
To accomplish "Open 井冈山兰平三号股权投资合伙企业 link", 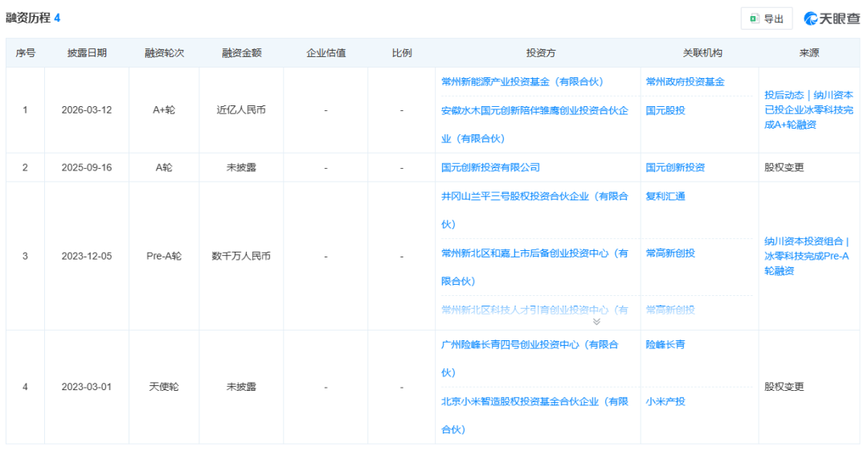I will point(534,210).
